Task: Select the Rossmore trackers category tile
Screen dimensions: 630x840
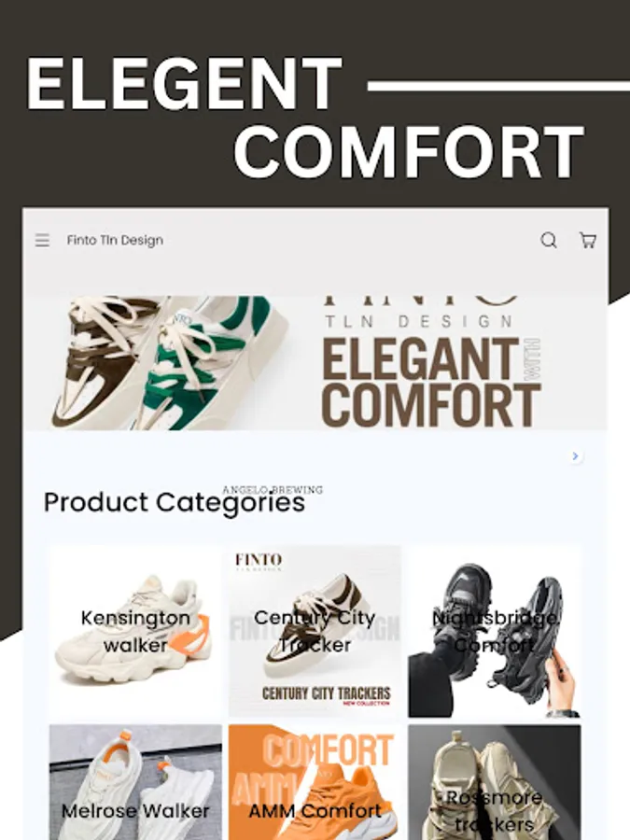Action: pyautogui.click(x=495, y=782)
